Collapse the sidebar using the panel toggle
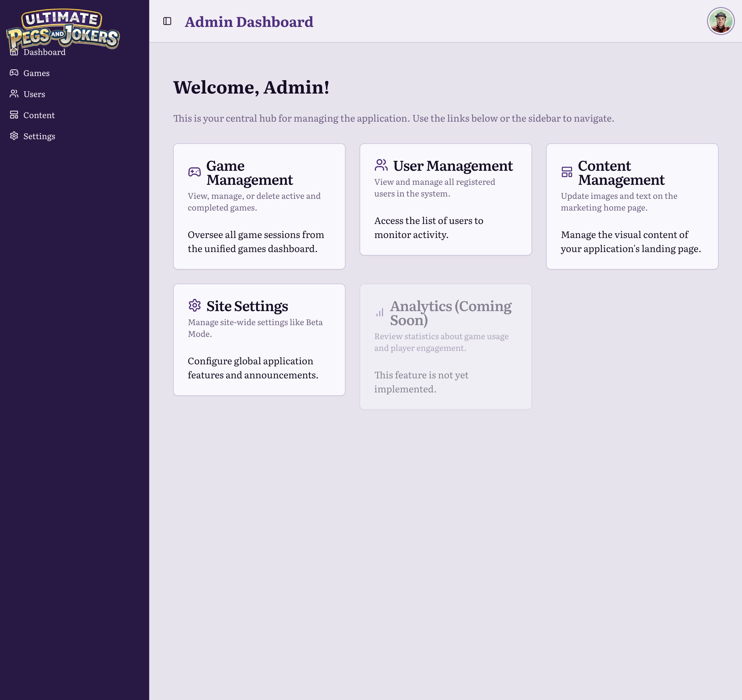The height and width of the screenshot is (700, 742). click(x=168, y=22)
